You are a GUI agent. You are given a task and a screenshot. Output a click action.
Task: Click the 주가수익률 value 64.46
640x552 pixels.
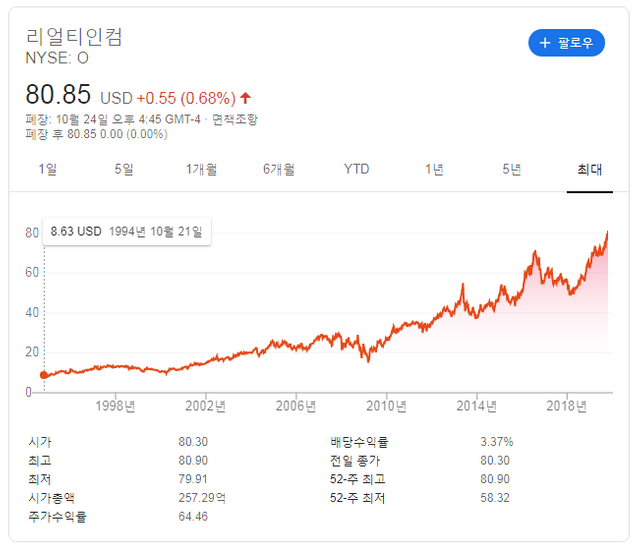(193, 516)
